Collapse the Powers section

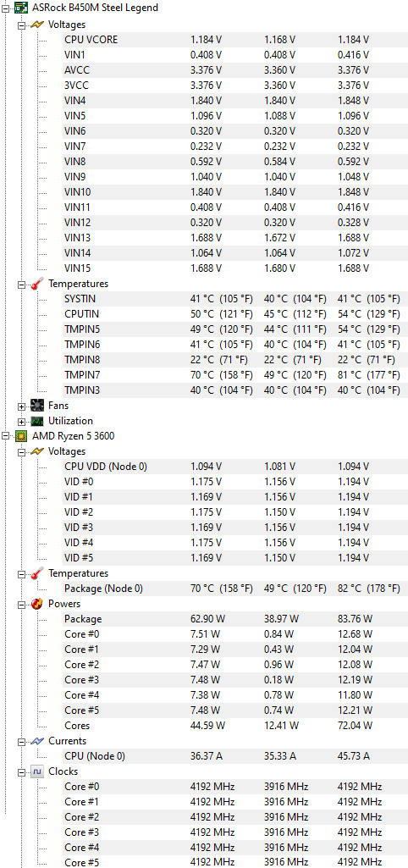coord(22,604)
